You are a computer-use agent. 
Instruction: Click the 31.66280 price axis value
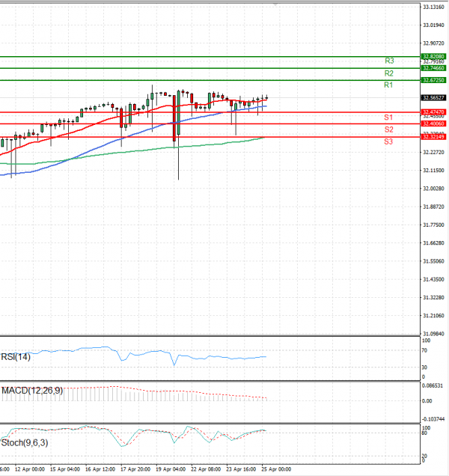pyautogui.click(x=433, y=242)
